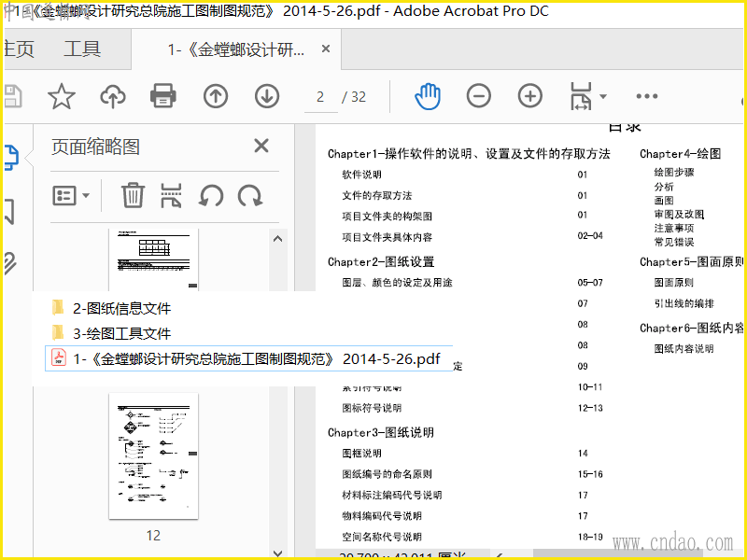Click the cloud upload icon
This screenshot has width=747, height=560.
pyautogui.click(x=113, y=97)
